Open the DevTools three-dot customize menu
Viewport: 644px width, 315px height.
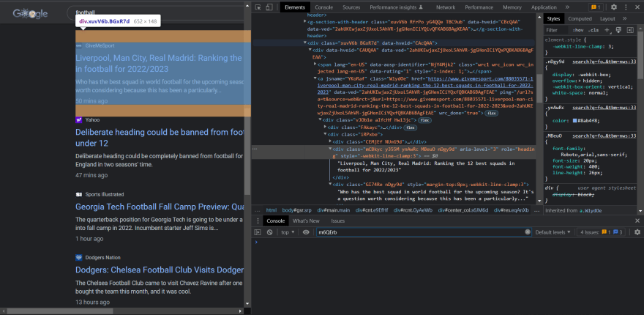[626, 7]
